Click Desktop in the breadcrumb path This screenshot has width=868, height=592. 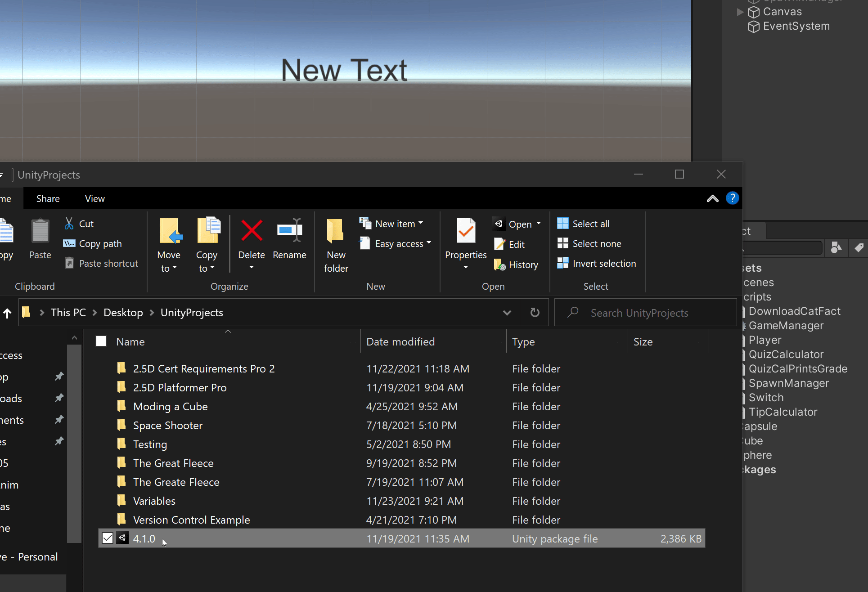[x=123, y=313]
